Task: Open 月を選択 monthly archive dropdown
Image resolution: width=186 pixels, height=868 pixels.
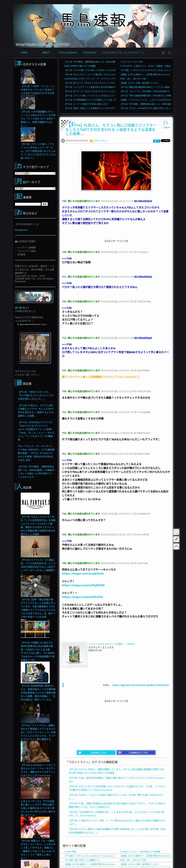Action: (35, 188)
